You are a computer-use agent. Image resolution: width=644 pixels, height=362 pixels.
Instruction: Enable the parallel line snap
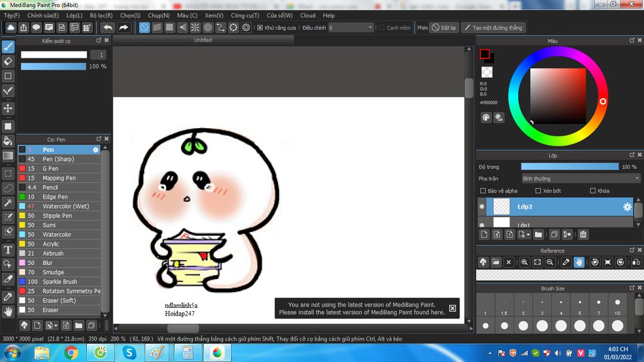tap(157, 28)
